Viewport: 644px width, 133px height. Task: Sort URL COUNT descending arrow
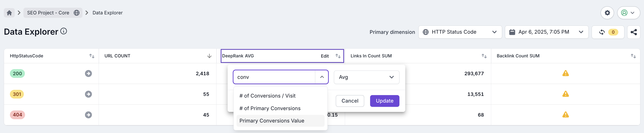pyautogui.click(x=209, y=56)
